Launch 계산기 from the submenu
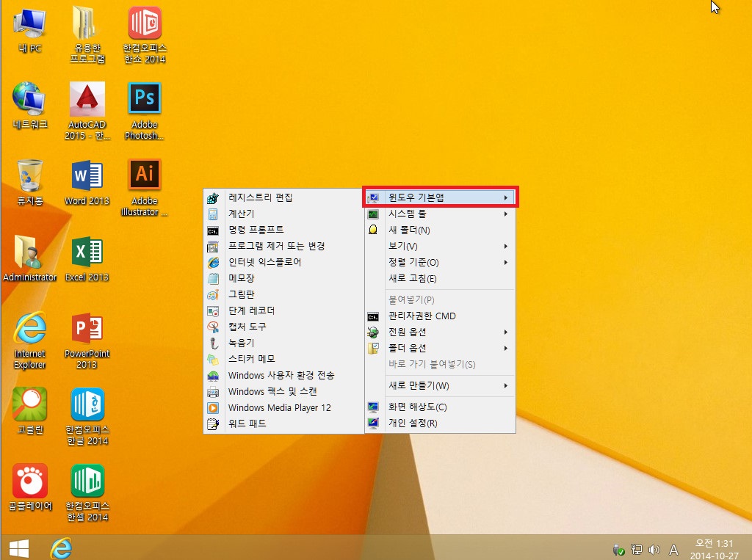The image size is (752, 560). [x=284, y=214]
